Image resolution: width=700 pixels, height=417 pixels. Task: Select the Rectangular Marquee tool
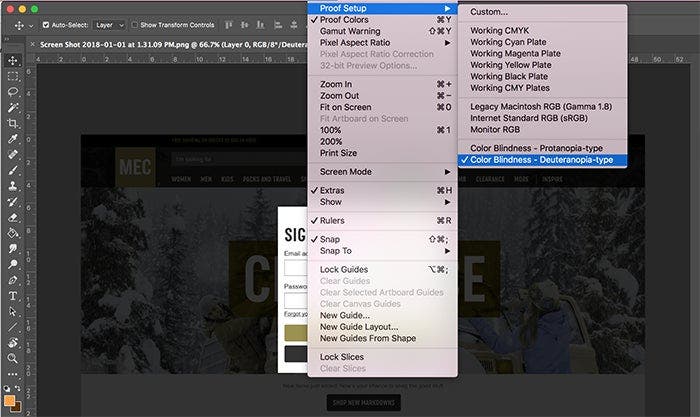pos(12,76)
